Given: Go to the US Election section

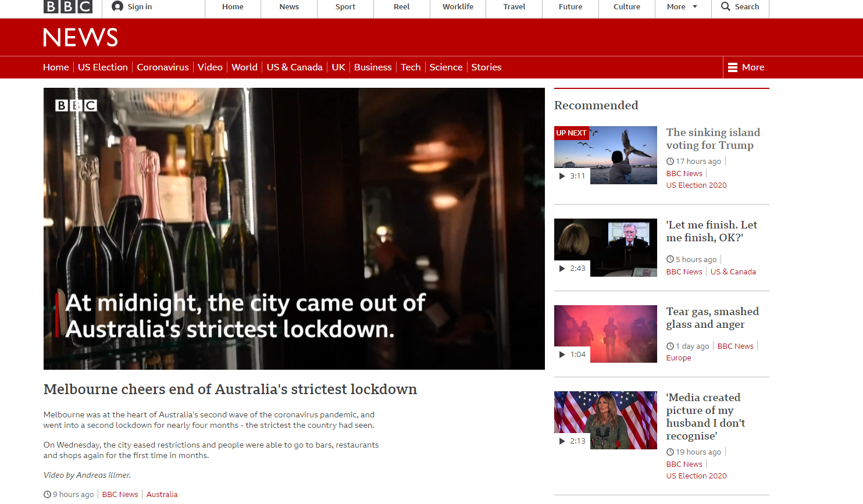Looking at the screenshot, I should (103, 67).
